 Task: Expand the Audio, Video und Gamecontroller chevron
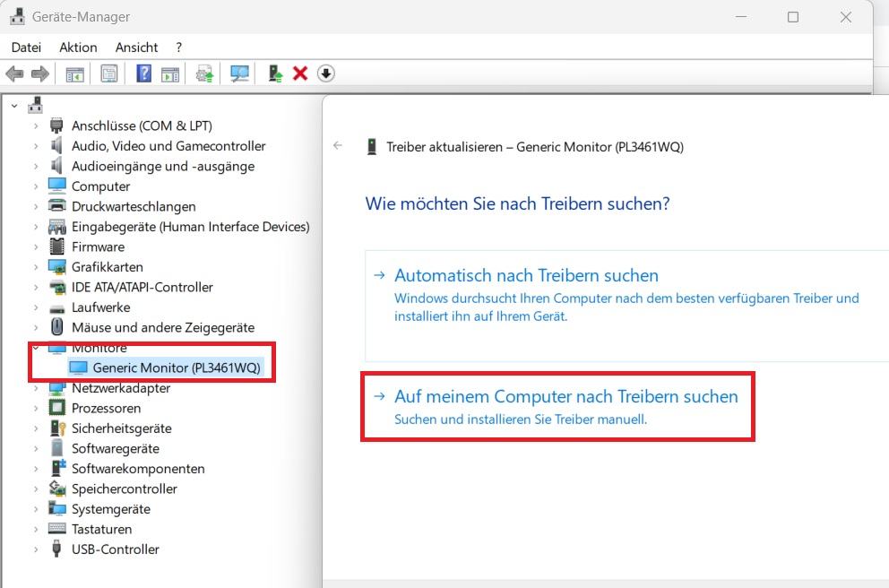tap(36, 146)
